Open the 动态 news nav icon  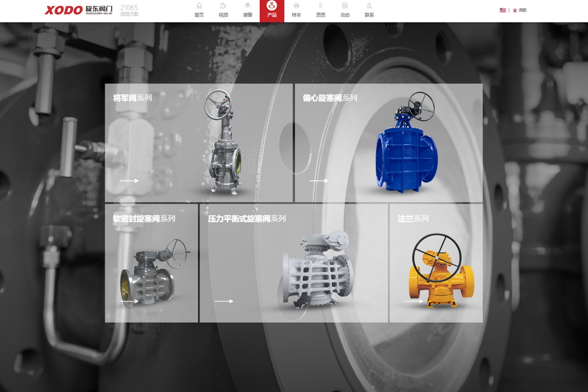pos(345,6)
